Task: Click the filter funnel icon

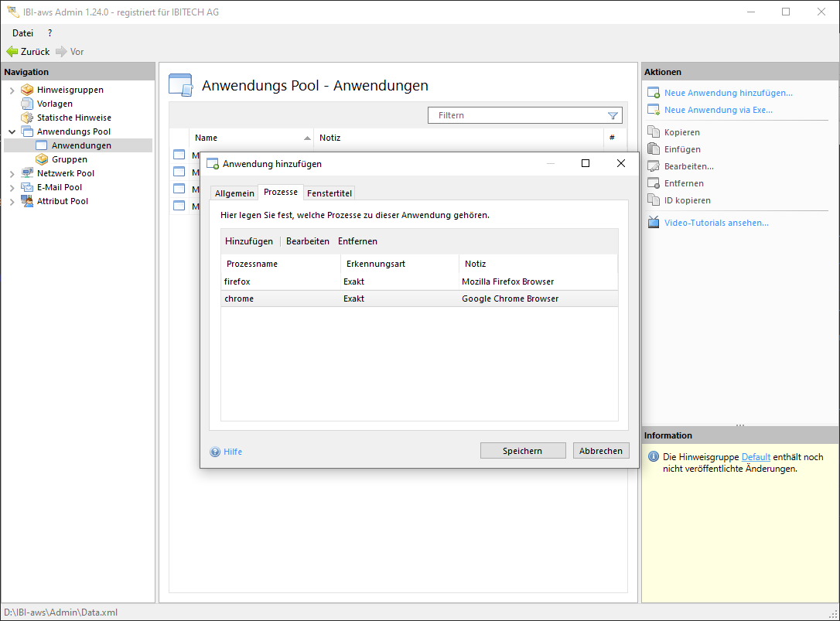Action: tap(613, 116)
